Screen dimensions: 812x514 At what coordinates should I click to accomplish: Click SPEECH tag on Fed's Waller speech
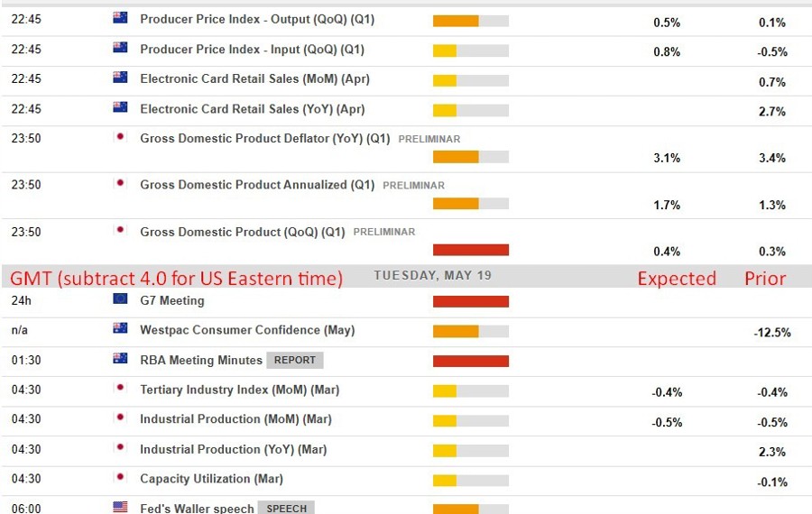[286, 508]
